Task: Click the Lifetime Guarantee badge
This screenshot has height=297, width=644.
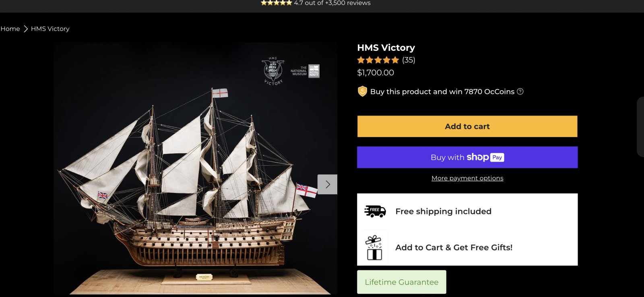Action: (401, 282)
